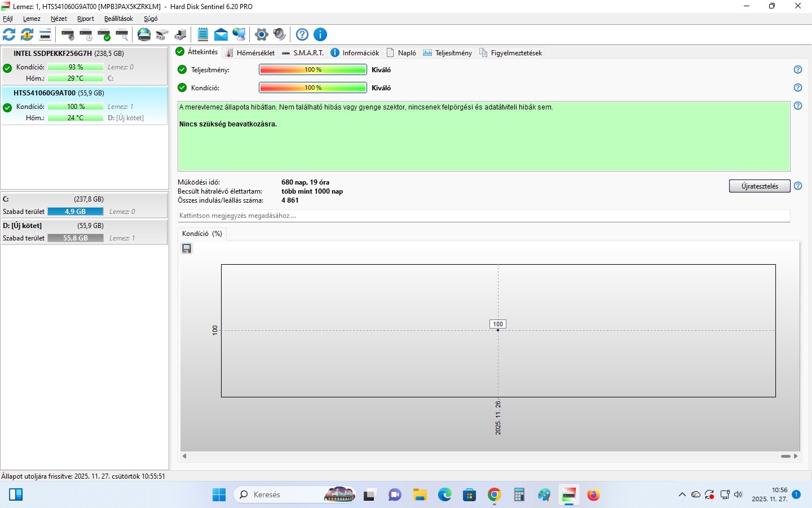This screenshot has width=812, height=508.
Task: Select the Kondíció (%) chart tab
Action: click(202, 233)
